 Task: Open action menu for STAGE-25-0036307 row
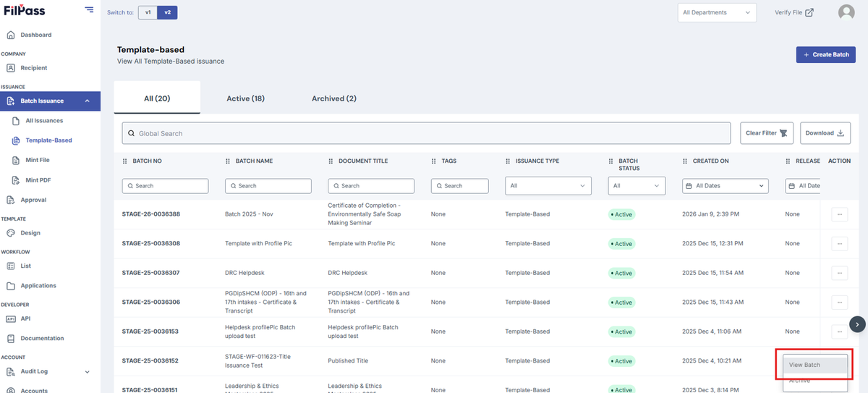[840, 273]
